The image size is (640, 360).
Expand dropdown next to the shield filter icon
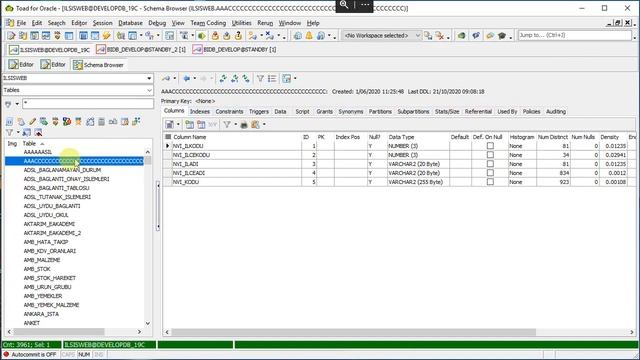click(17, 104)
